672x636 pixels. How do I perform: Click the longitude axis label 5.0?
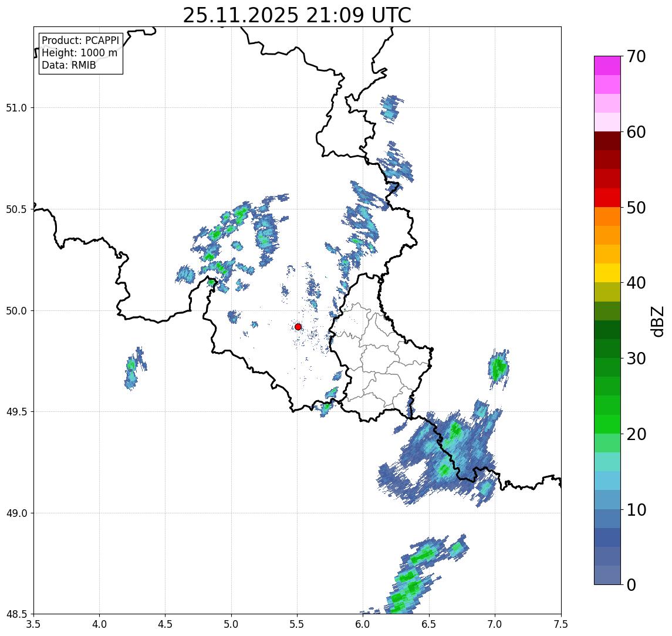(x=231, y=624)
